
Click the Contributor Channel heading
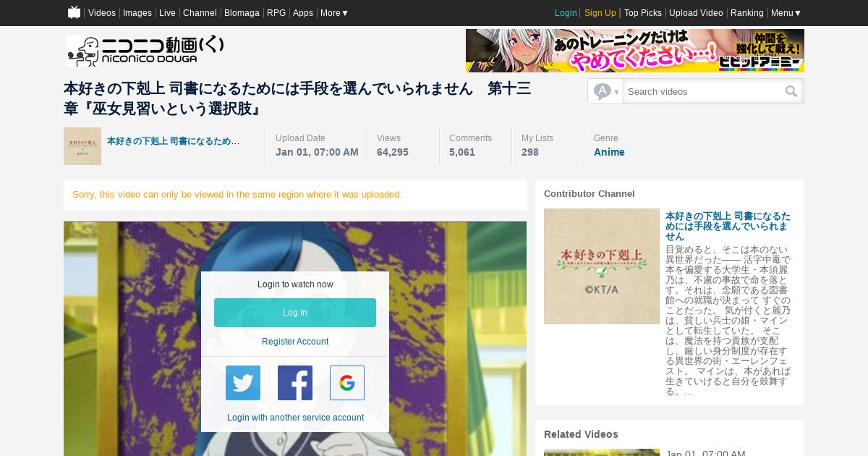pyautogui.click(x=590, y=194)
